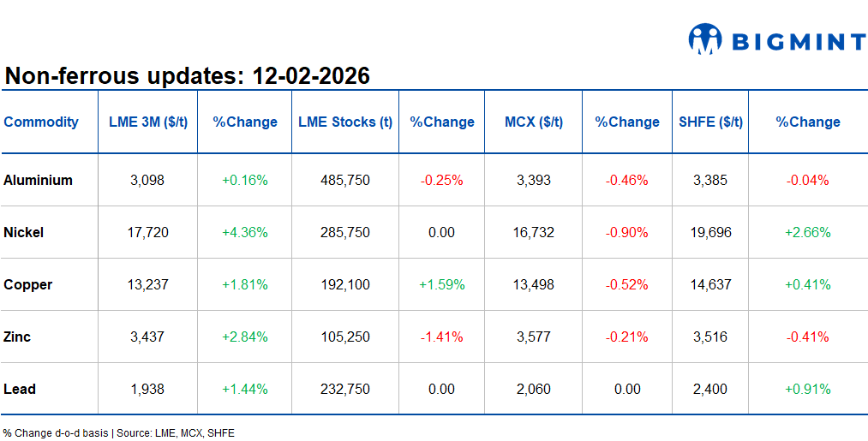Select Copper's LME stocks value 192,100
Screen dimensions: 868x441
(345, 284)
